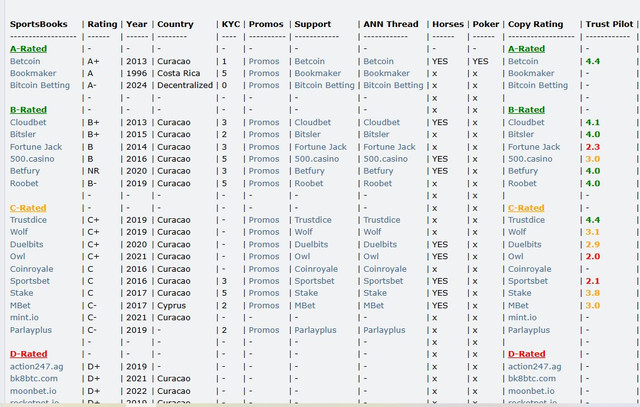Open 500.casino link in SportsBooks column
The height and width of the screenshot is (407, 640).
[32, 159]
